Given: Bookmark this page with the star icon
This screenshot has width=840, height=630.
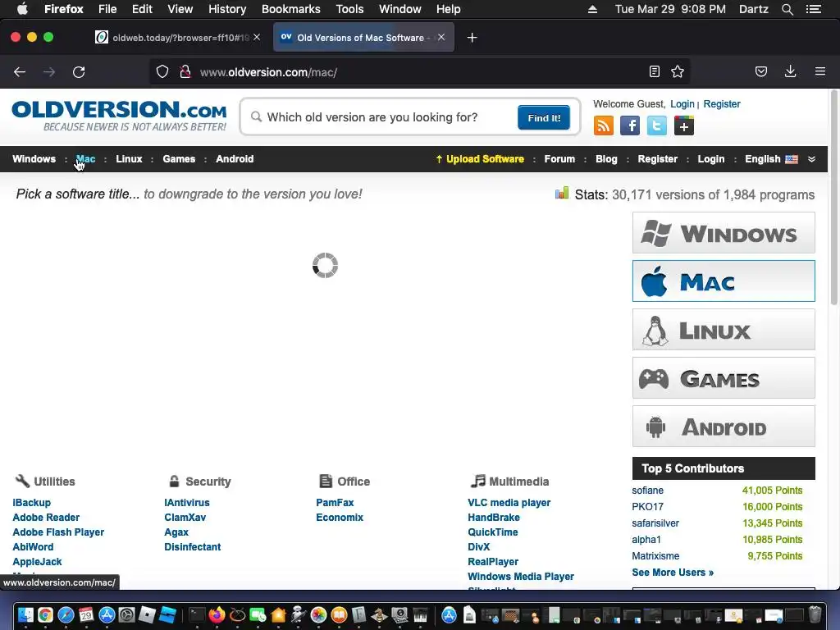Looking at the screenshot, I should 678,72.
